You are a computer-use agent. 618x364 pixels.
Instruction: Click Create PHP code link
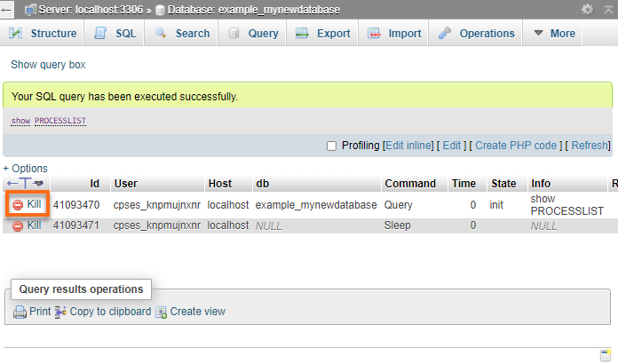click(516, 146)
